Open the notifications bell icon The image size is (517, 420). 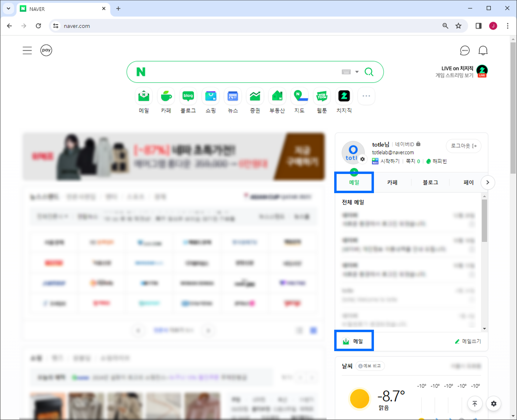pos(483,51)
